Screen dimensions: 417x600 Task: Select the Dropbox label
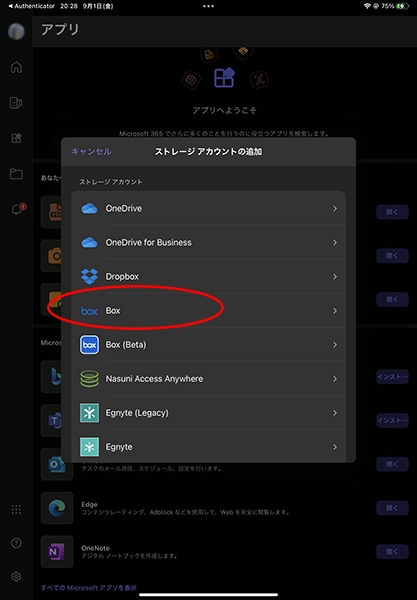pos(122,276)
